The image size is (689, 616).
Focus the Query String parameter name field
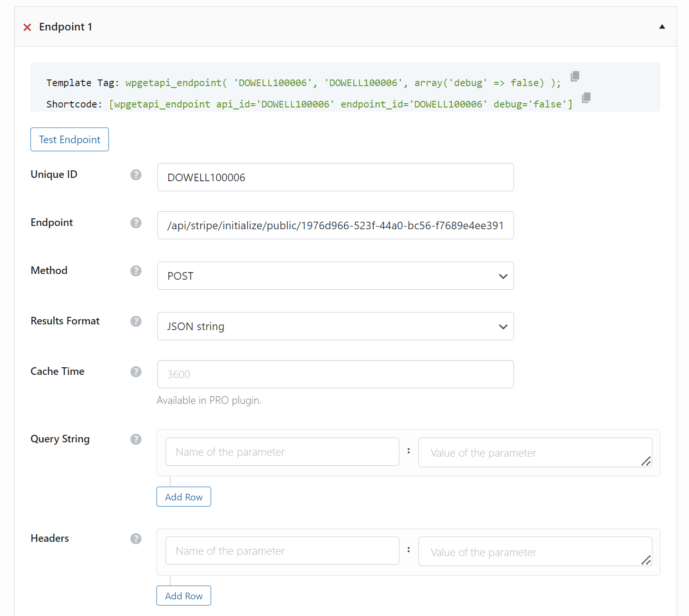point(282,451)
